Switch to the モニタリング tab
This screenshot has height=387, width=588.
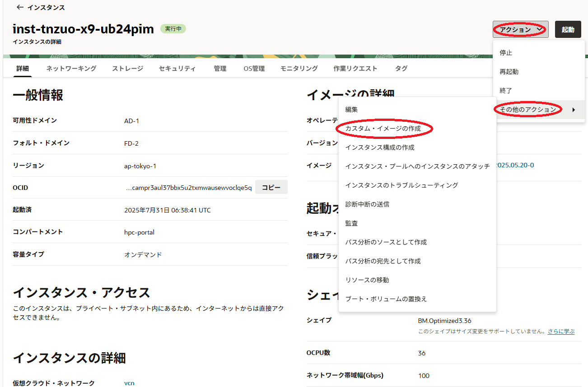[x=299, y=69]
